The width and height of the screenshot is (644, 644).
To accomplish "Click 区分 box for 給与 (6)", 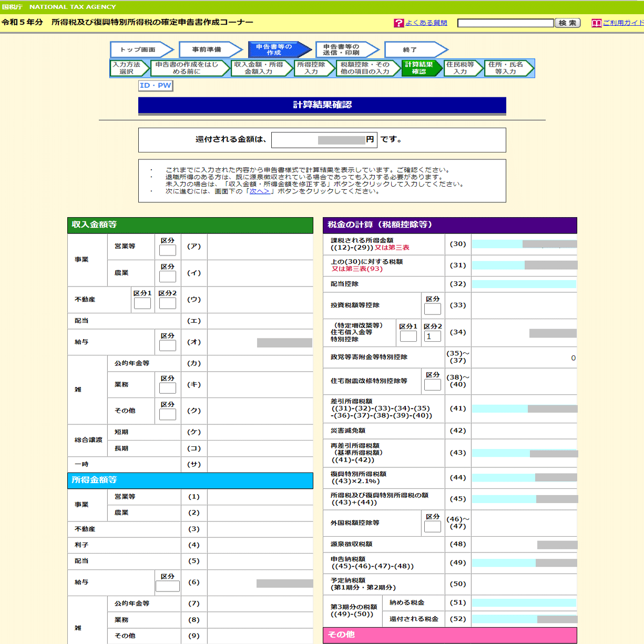I will pos(168,586).
